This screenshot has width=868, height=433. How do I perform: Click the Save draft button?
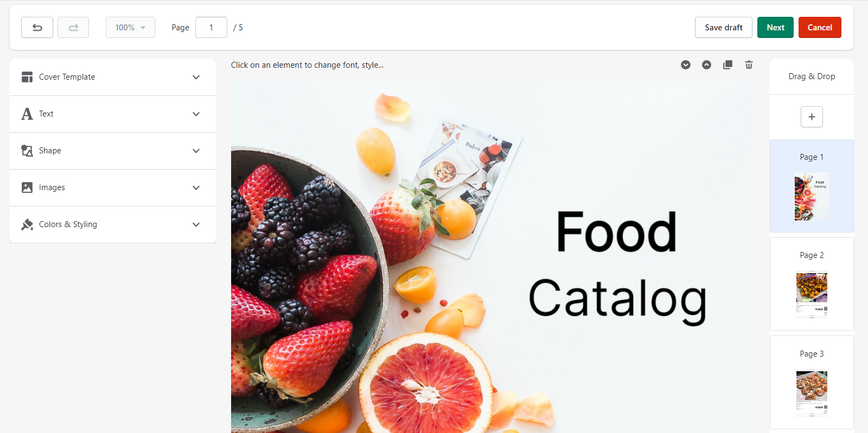point(724,28)
